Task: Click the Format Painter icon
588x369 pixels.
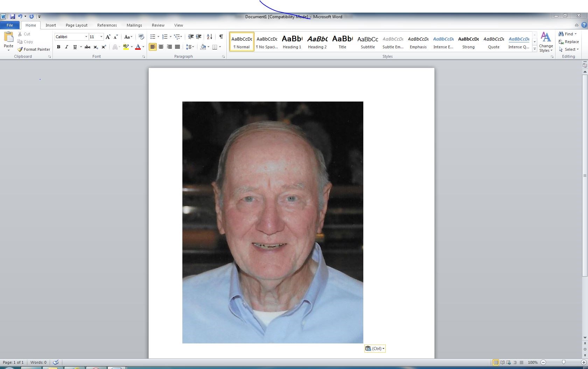Action: pyautogui.click(x=20, y=49)
